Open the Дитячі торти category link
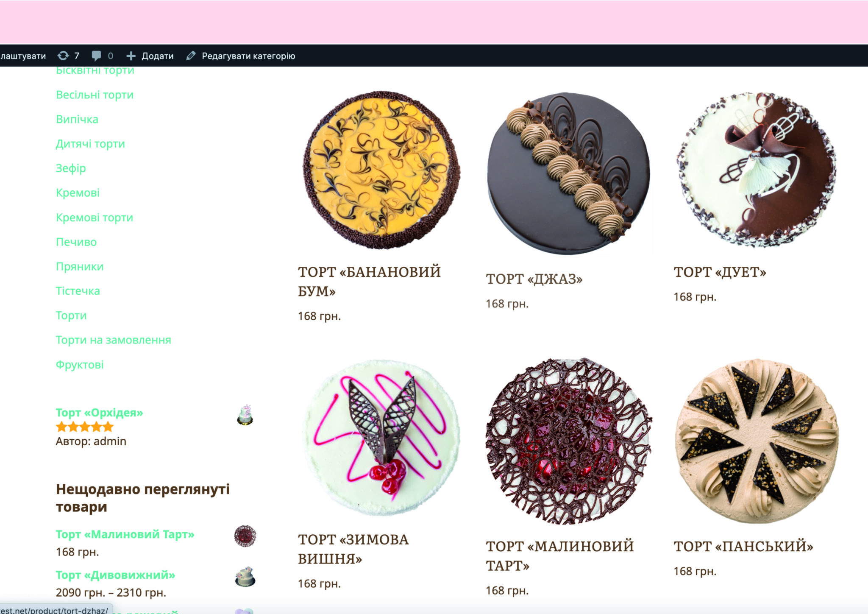Screen dimensions: 868x614 point(90,144)
